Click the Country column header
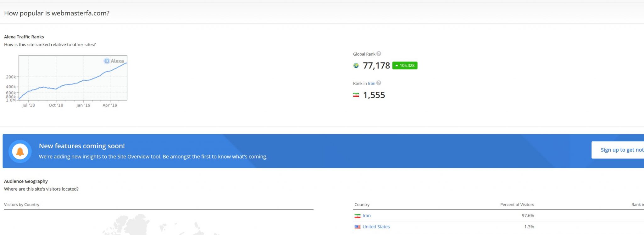644x235 pixels. 362,205
